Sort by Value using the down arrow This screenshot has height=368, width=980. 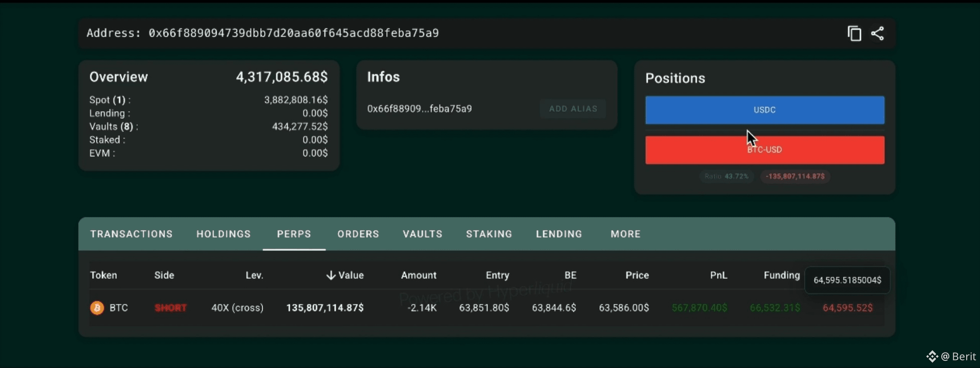[330, 275]
